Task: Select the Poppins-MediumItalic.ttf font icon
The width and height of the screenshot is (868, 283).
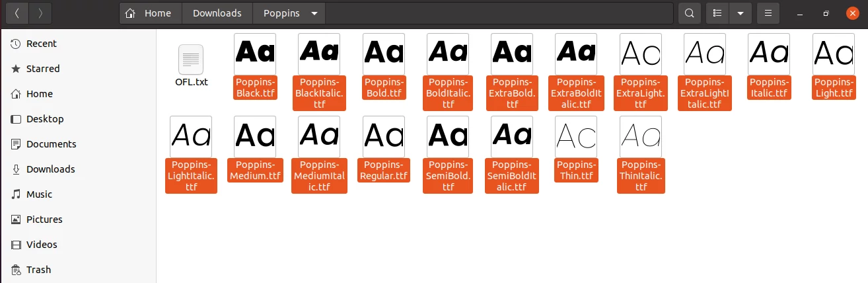Action: [319, 137]
